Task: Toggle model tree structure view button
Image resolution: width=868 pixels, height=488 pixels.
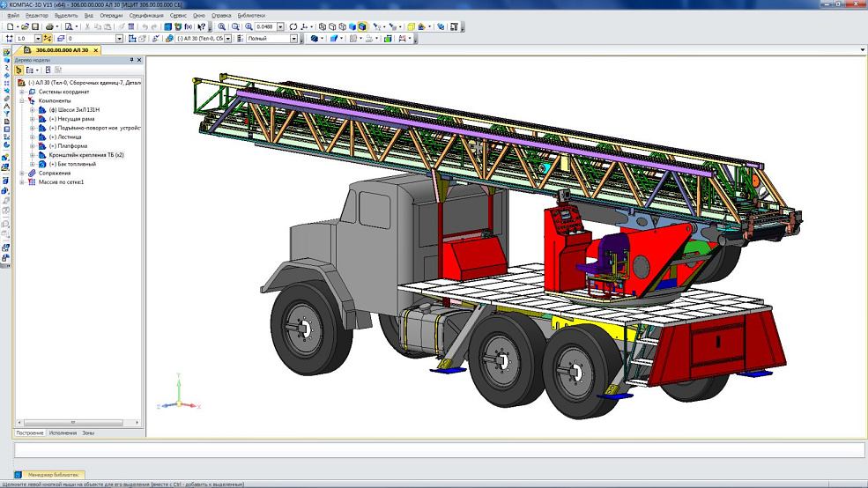Action: pyautogui.click(x=19, y=70)
